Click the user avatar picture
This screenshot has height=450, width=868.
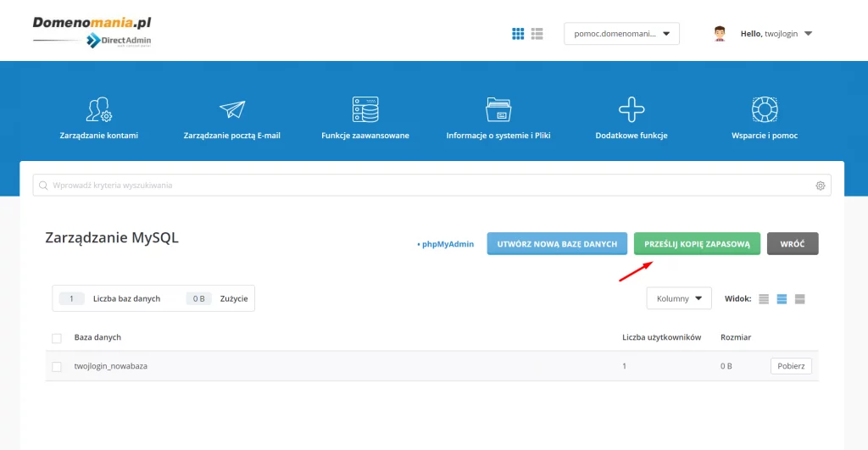click(x=720, y=34)
